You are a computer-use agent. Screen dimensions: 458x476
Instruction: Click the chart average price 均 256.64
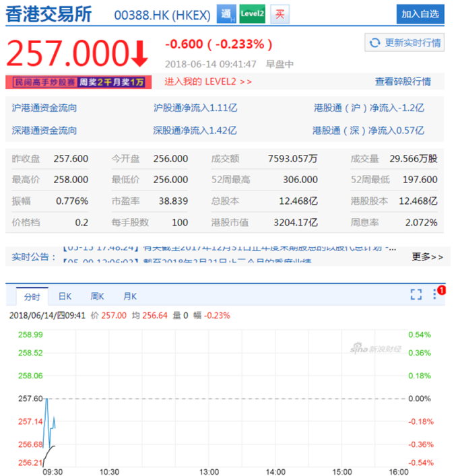tap(150, 315)
